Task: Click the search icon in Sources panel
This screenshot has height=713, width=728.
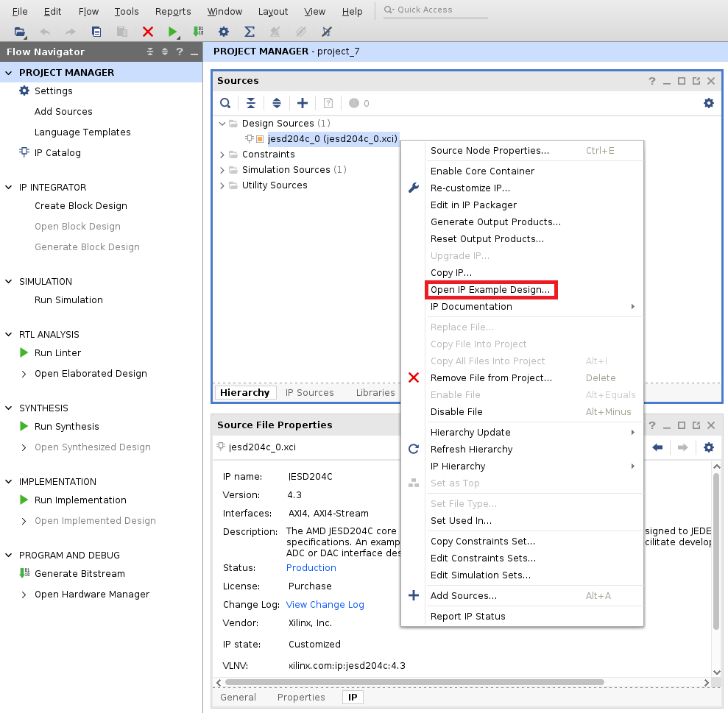Action: click(225, 103)
